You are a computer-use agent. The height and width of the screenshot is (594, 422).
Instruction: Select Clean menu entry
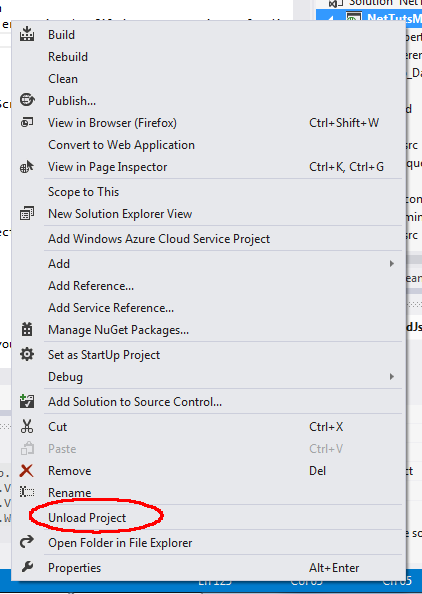63,78
